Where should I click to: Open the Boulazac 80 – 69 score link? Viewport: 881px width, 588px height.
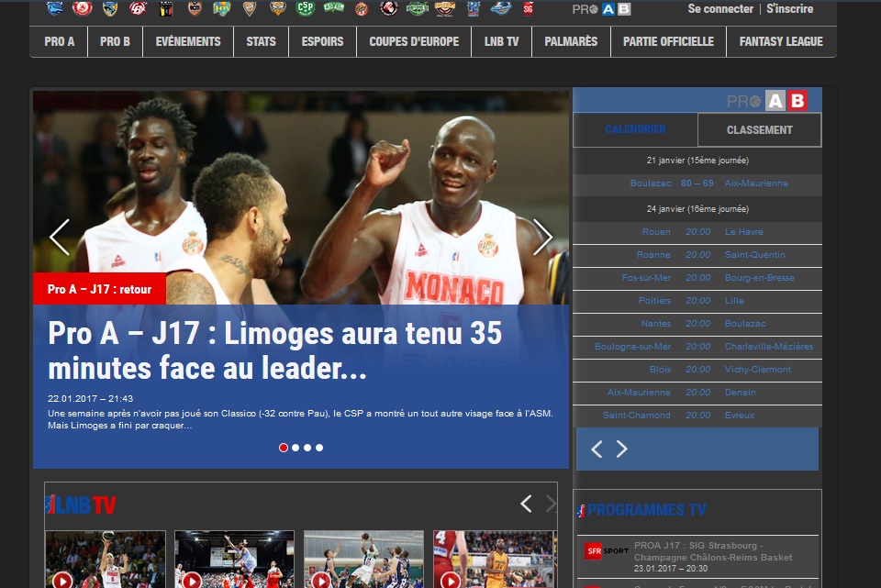tap(697, 183)
